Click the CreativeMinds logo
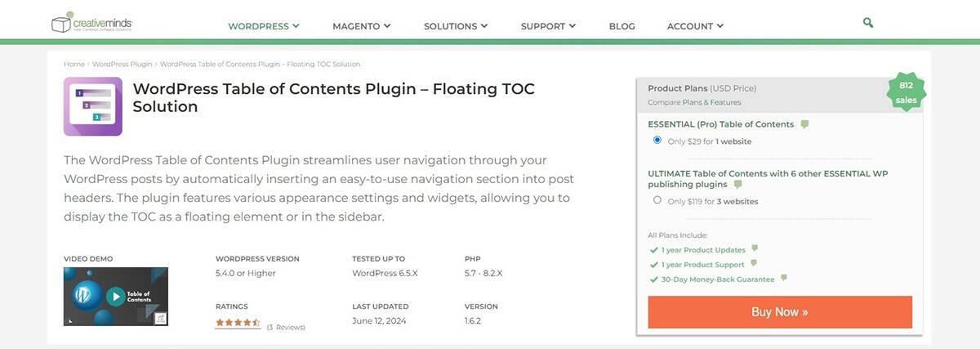Screen dimensions: 980x349 pyautogui.click(x=91, y=24)
